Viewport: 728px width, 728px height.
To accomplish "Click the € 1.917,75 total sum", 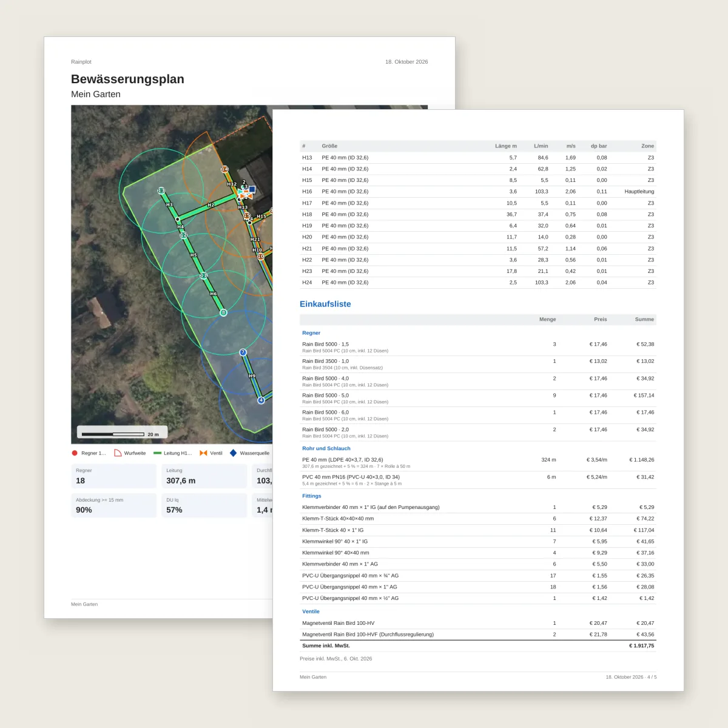I will 642,646.
